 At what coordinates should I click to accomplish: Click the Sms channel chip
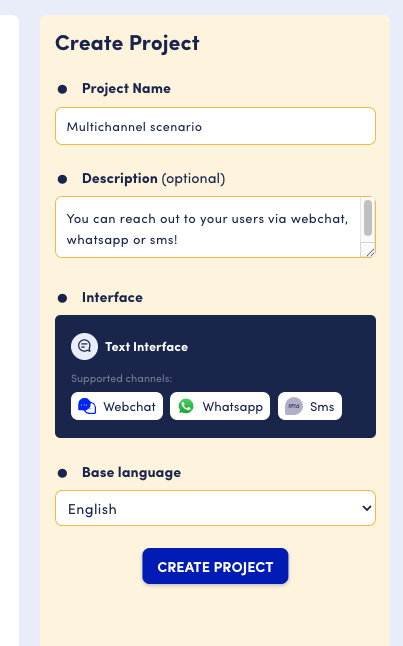[x=310, y=406]
